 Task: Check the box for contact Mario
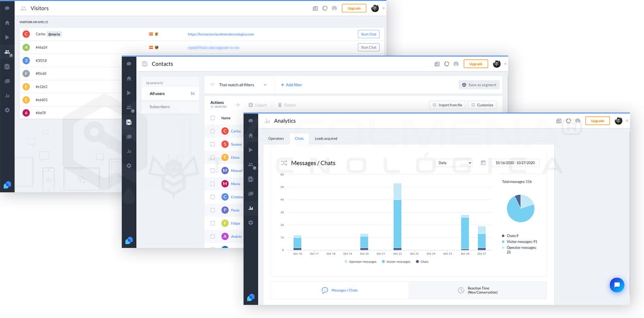pos(213,184)
